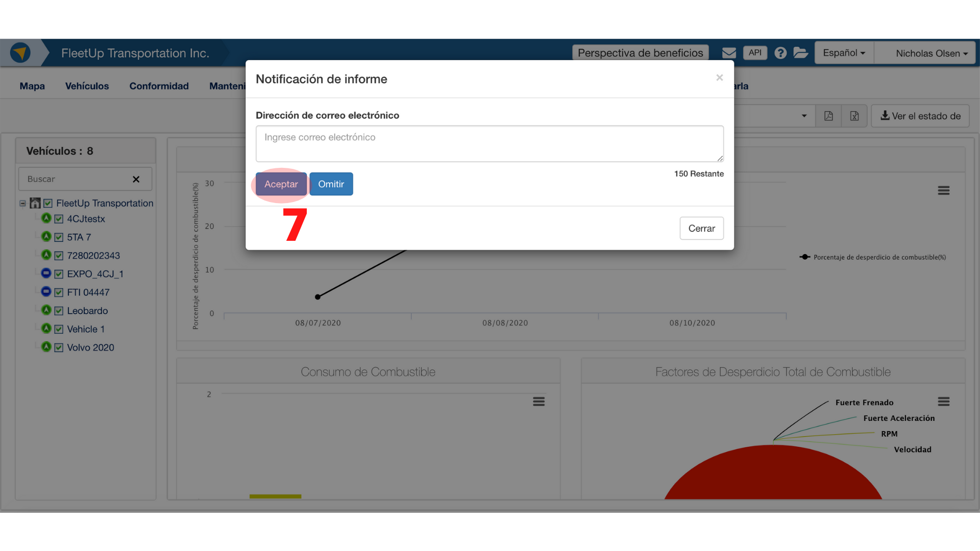Open the help question mark icon
Image resolution: width=980 pixels, height=551 pixels.
pyautogui.click(x=780, y=53)
